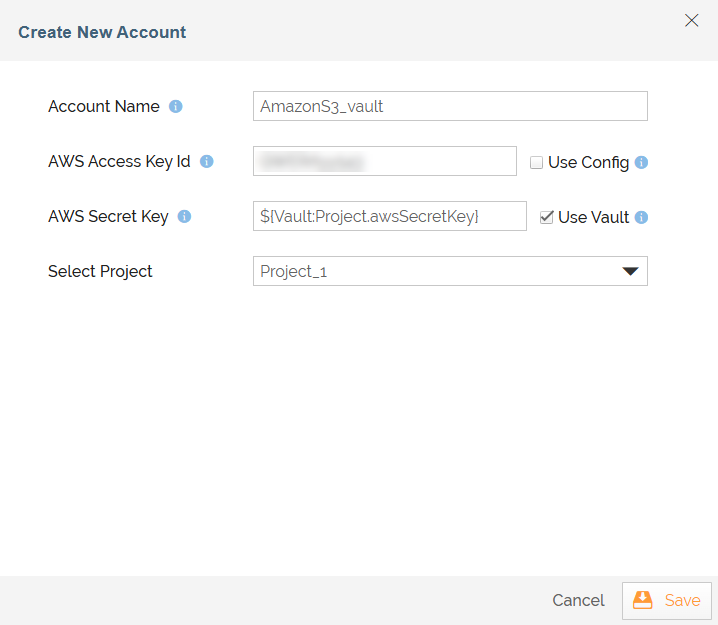Click the info icon beside Use Vault
718x625 pixels.
click(641, 217)
